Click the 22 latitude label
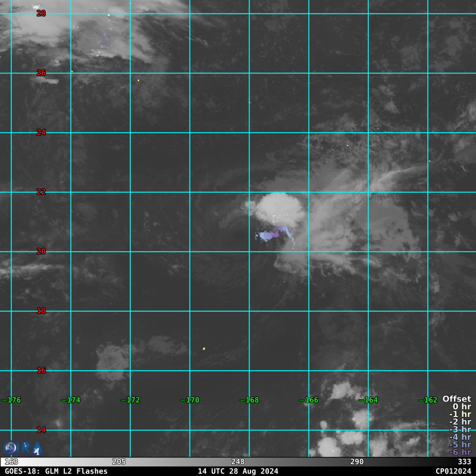The image size is (476, 476). [x=41, y=192]
